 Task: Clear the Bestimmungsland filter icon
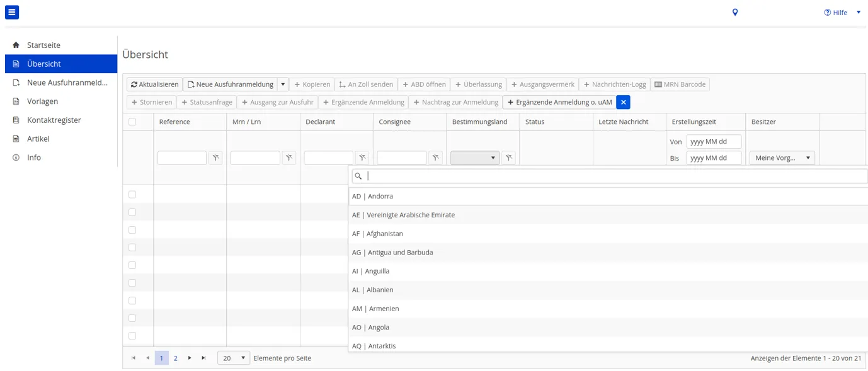509,158
